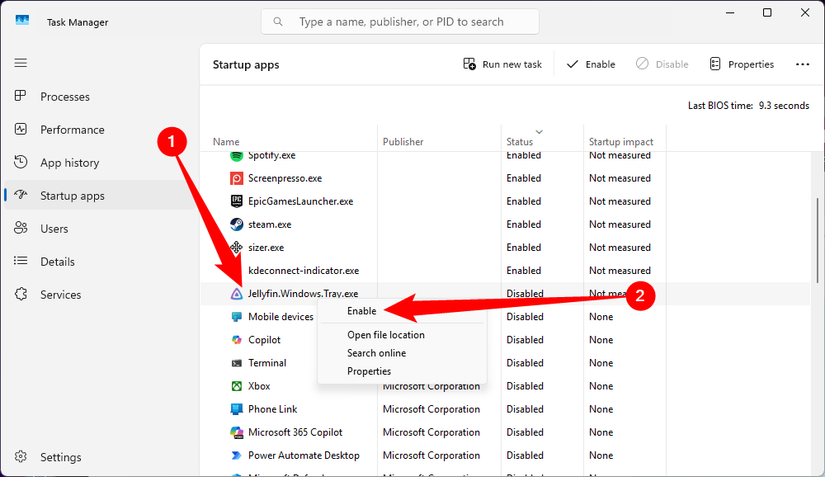Click the Copilot app icon
The image size is (825, 477).
236,340
